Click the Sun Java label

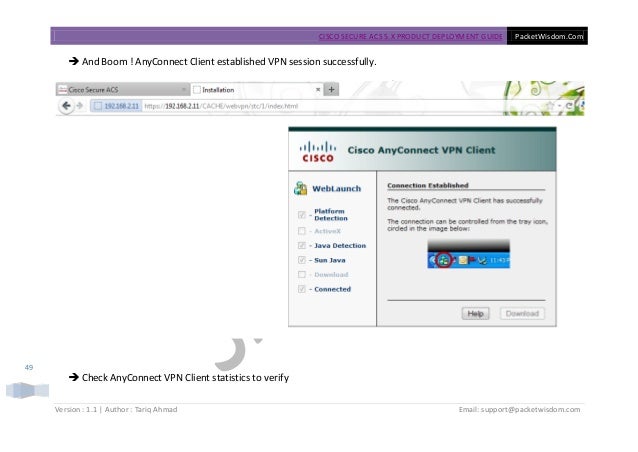(330, 260)
